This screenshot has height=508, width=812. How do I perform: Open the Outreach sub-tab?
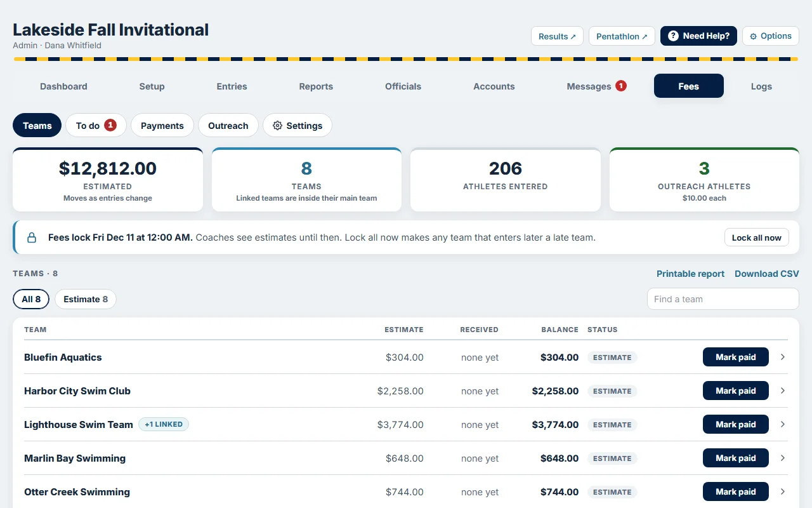[x=228, y=126]
